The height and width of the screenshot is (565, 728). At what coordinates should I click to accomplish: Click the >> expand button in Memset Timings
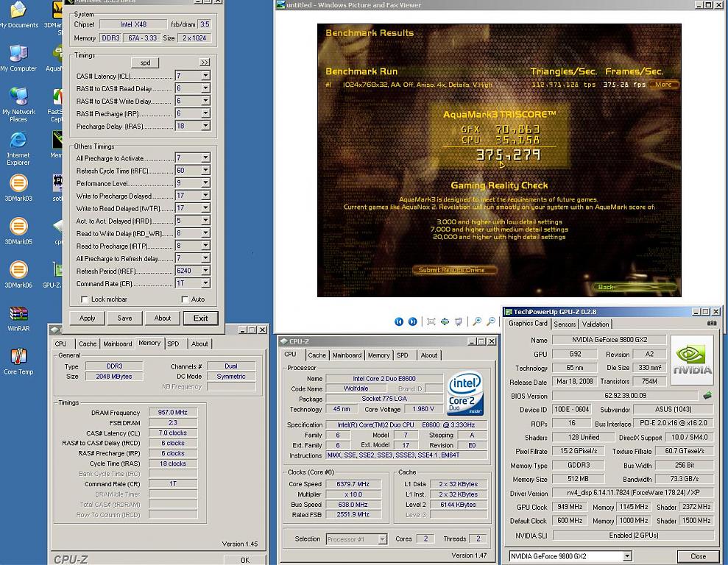coord(205,62)
